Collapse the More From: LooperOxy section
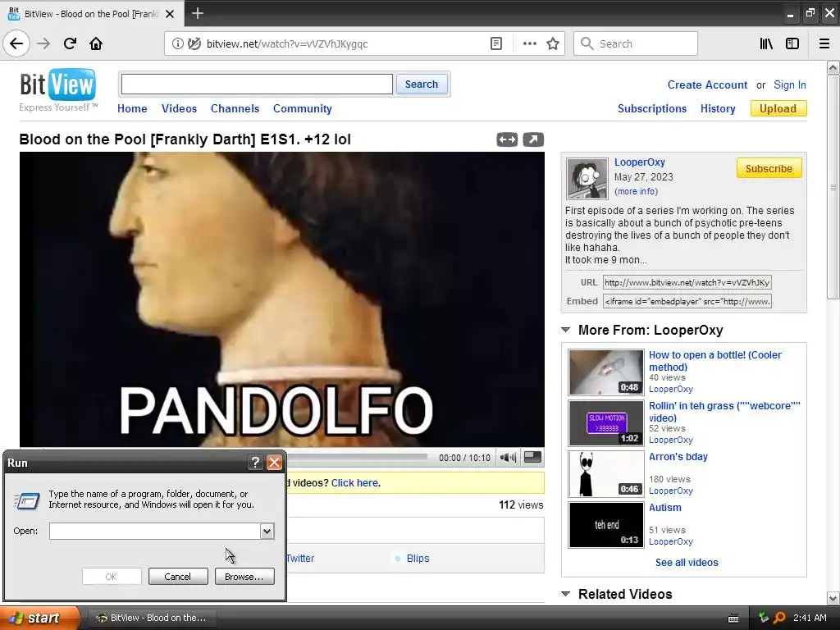The width and height of the screenshot is (840, 630). pos(565,330)
